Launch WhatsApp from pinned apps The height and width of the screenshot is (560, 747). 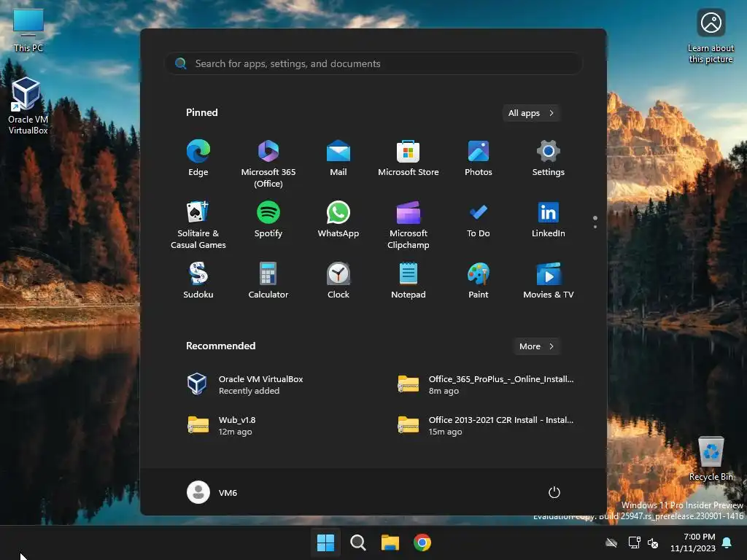coord(338,219)
